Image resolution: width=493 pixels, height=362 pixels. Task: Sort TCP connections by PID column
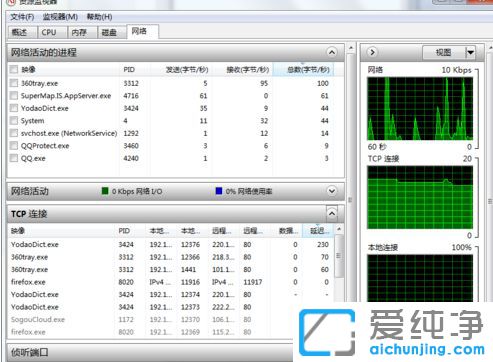[x=130, y=231]
